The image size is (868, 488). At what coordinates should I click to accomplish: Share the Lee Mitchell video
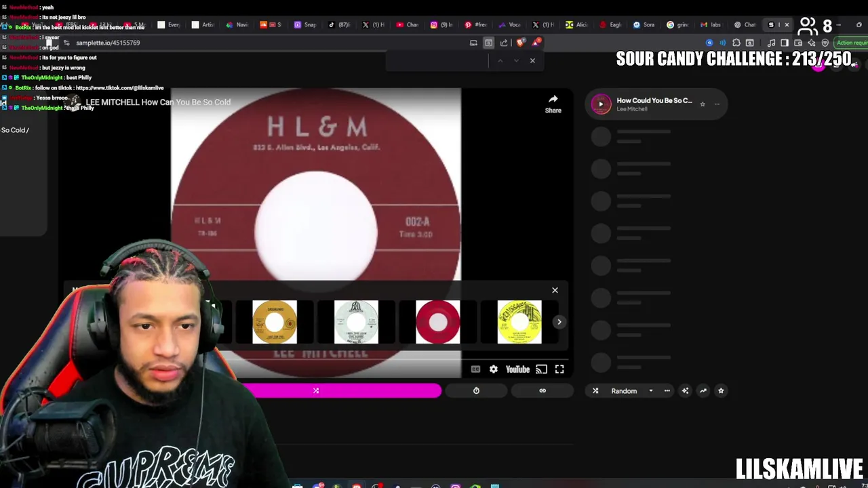point(553,104)
